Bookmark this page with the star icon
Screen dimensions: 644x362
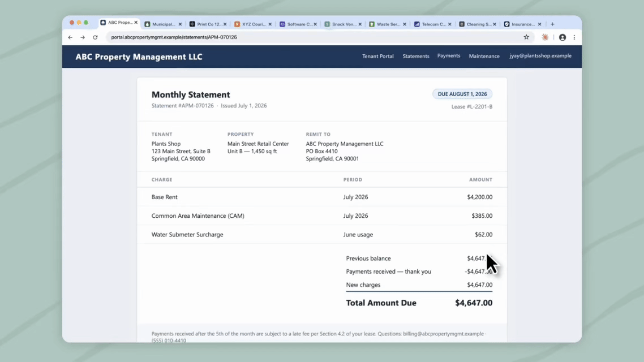(x=526, y=37)
